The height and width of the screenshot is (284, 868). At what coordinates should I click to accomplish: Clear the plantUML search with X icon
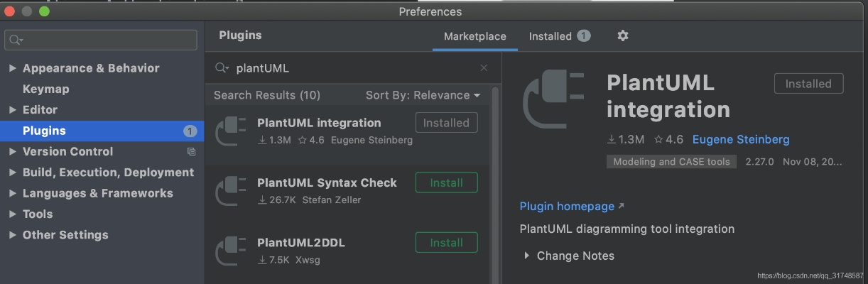tap(484, 68)
